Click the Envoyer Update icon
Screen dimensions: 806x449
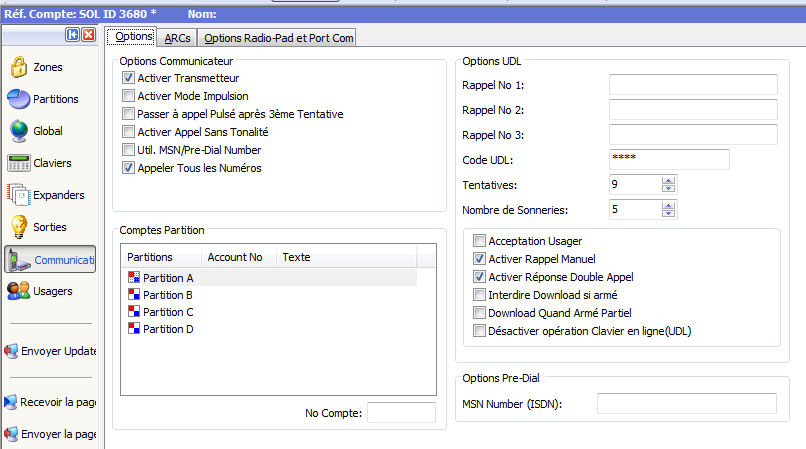click(10, 351)
